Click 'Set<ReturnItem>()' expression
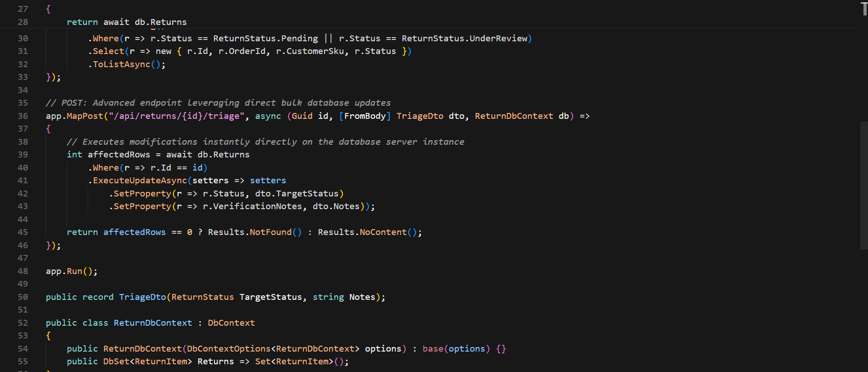868x372 pixels. click(x=299, y=362)
